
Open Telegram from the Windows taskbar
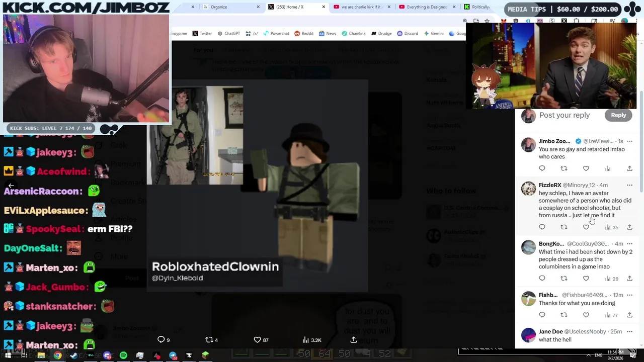[x=173, y=355]
